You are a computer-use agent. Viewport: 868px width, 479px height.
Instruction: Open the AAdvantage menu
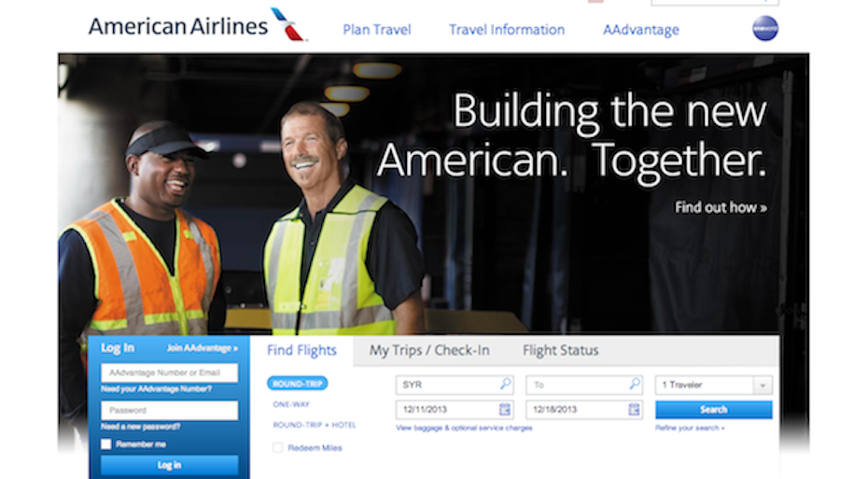641,30
